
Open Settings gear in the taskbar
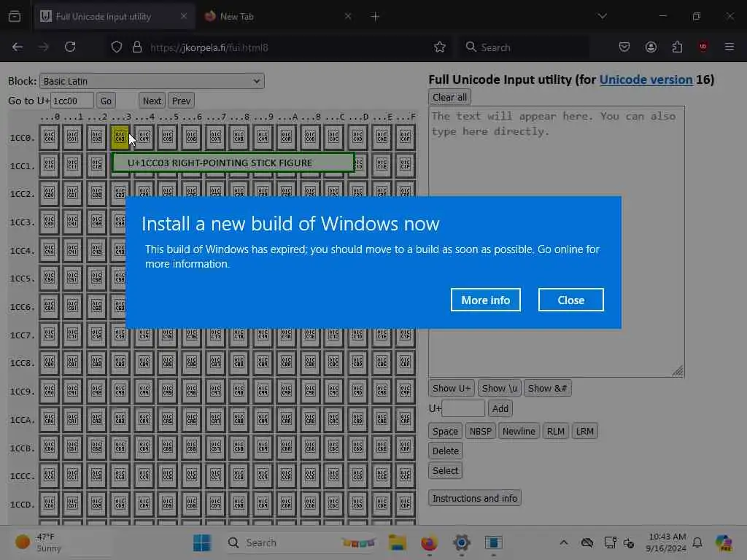(x=461, y=542)
